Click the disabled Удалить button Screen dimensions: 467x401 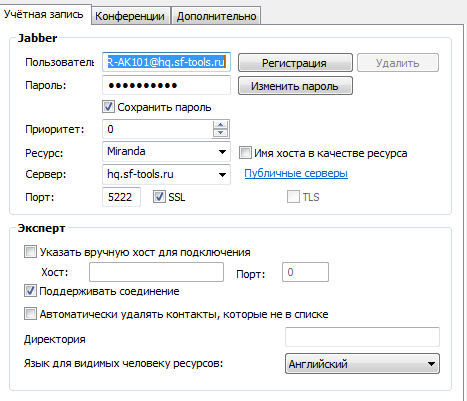click(398, 63)
